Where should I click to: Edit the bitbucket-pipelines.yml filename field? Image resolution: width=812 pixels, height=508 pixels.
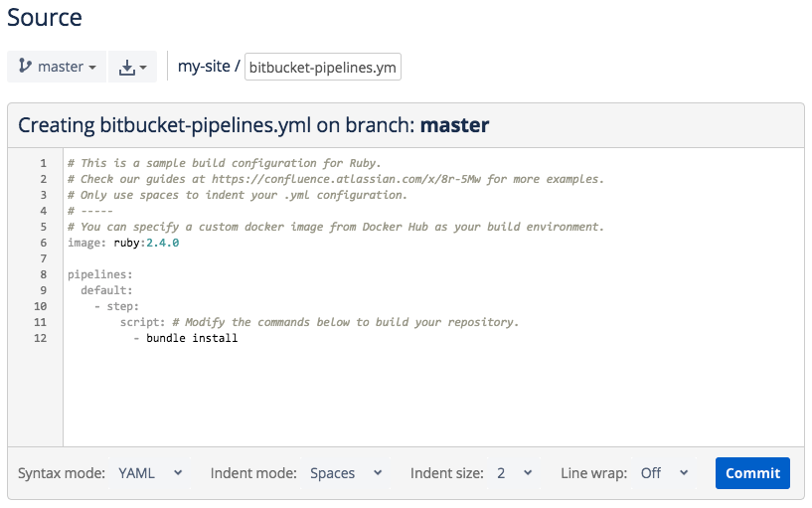point(323,67)
